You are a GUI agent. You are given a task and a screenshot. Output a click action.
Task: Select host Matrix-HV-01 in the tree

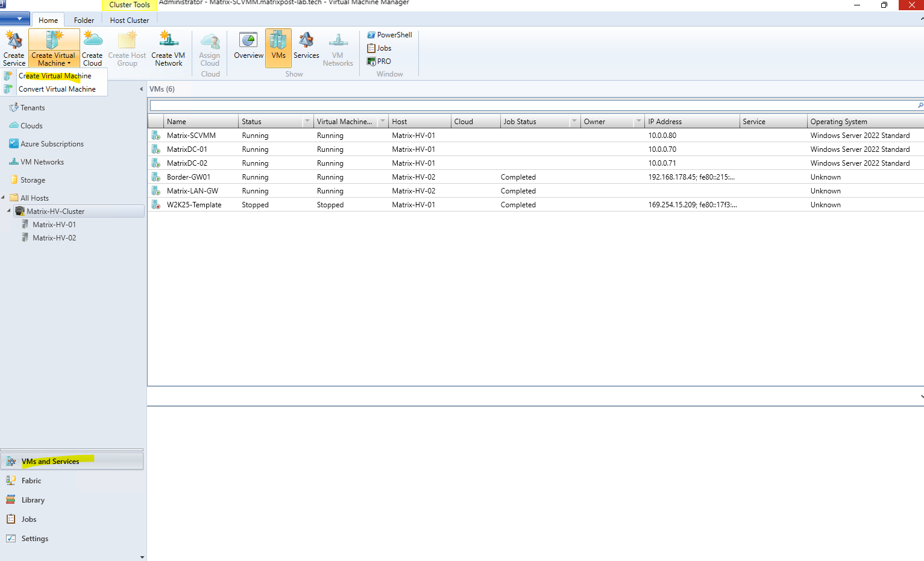click(54, 225)
